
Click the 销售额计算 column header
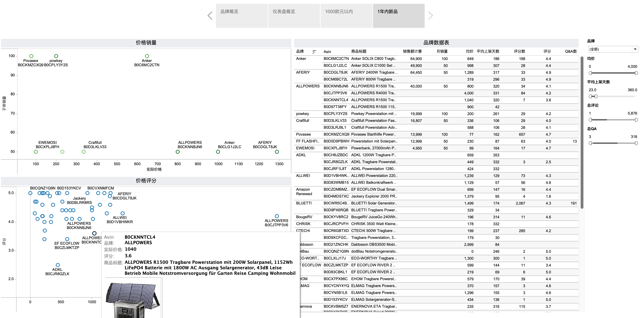pos(412,51)
